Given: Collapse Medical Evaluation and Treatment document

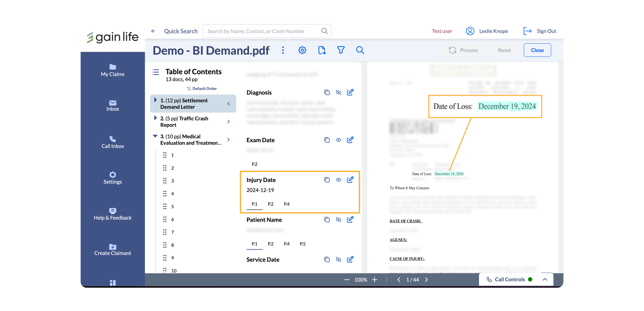Looking at the screenshot, I should click(x=155, y=136).
